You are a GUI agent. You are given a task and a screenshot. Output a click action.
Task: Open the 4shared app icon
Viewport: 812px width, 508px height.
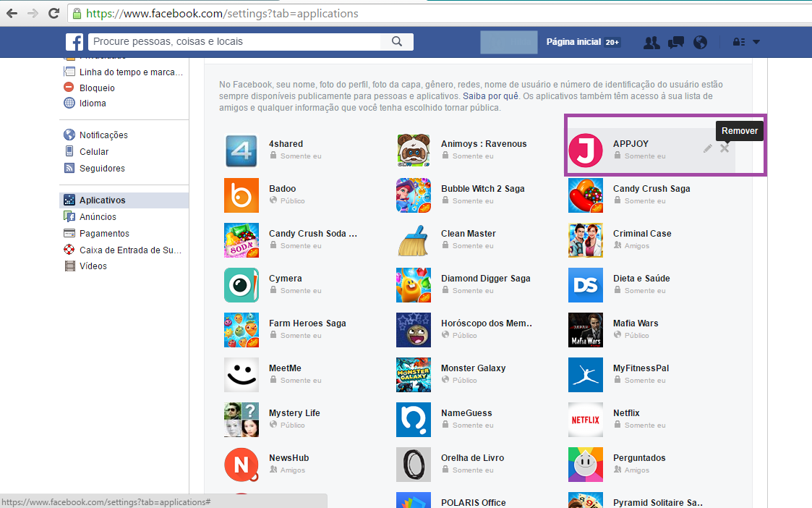pos(242,151)
